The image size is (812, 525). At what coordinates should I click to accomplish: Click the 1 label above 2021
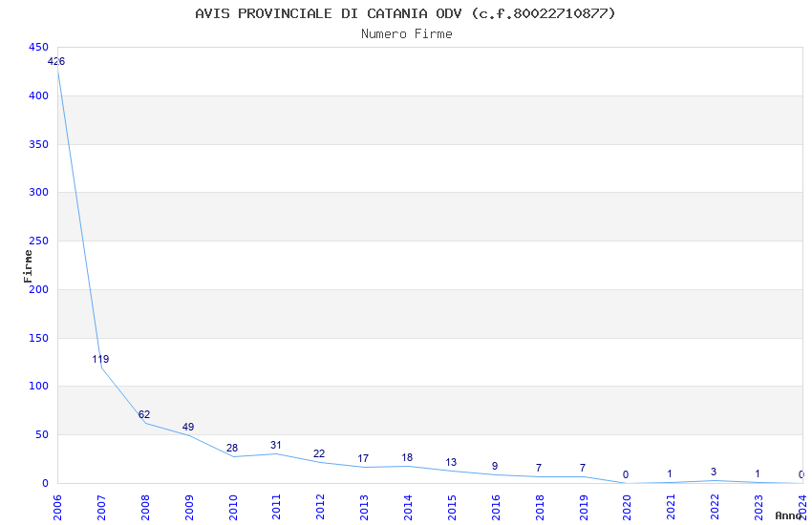pos(670,473)
